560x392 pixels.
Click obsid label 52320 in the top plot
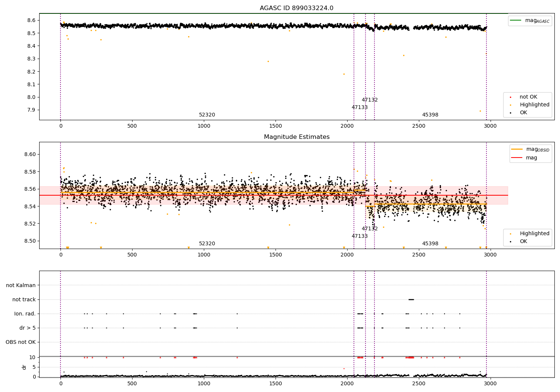click(x=207, y=115)
